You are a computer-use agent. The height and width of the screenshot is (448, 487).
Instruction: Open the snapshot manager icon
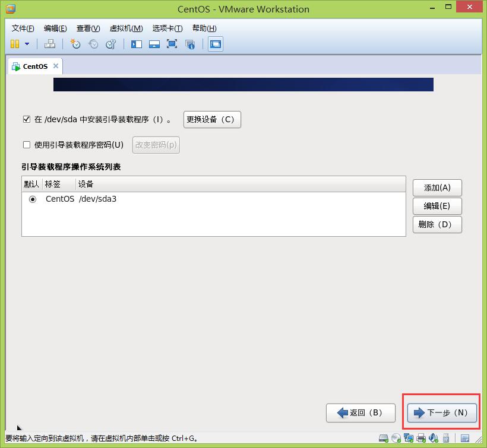point(110,44)
